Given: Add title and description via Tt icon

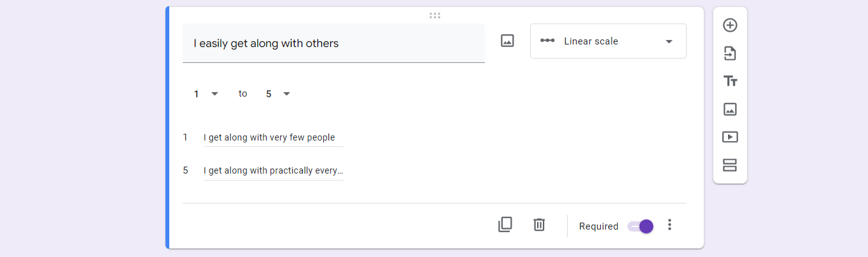Looking at the screenshot, I should (x=730, y=81).
